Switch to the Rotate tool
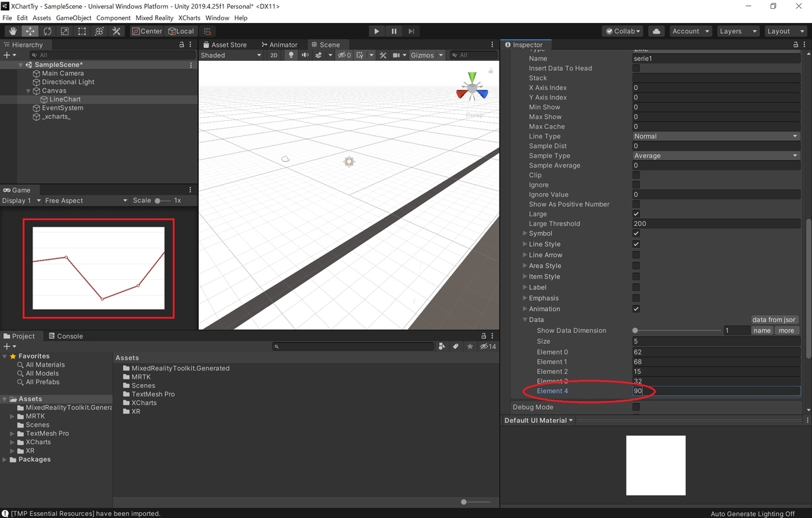 point(47,31)
